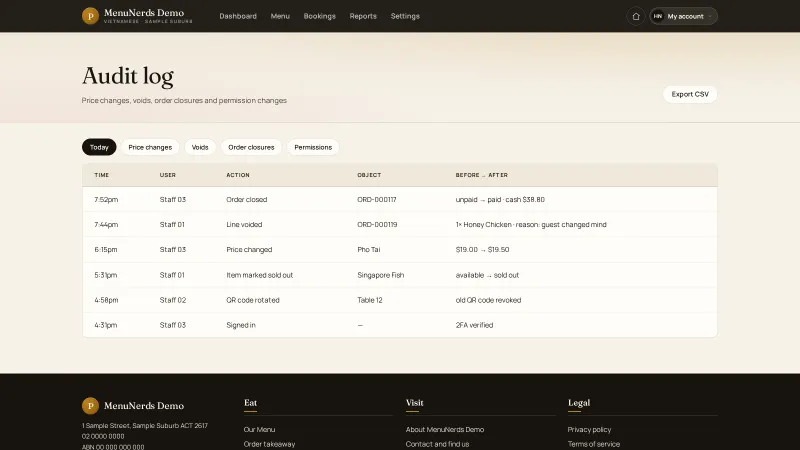Open the home icon button in header

click(x=636, y=16)
